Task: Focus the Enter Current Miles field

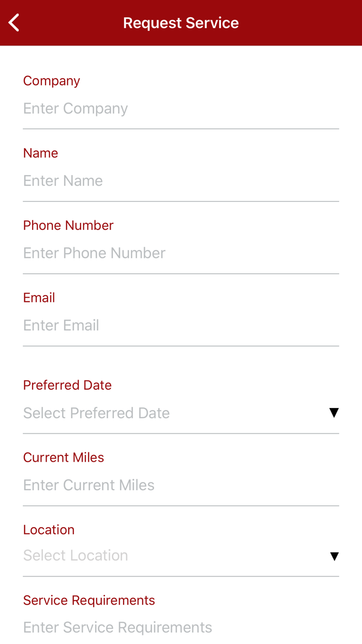Action: point(181,486)
